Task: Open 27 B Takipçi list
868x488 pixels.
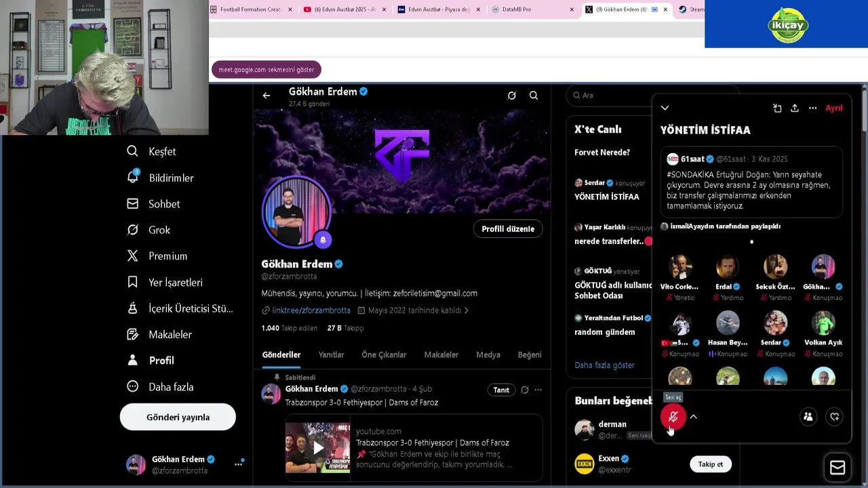Action: coord(346,328)
